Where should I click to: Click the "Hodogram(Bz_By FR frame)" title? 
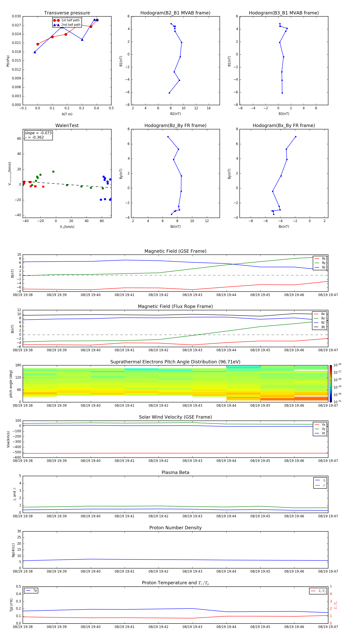coord(175,125)
